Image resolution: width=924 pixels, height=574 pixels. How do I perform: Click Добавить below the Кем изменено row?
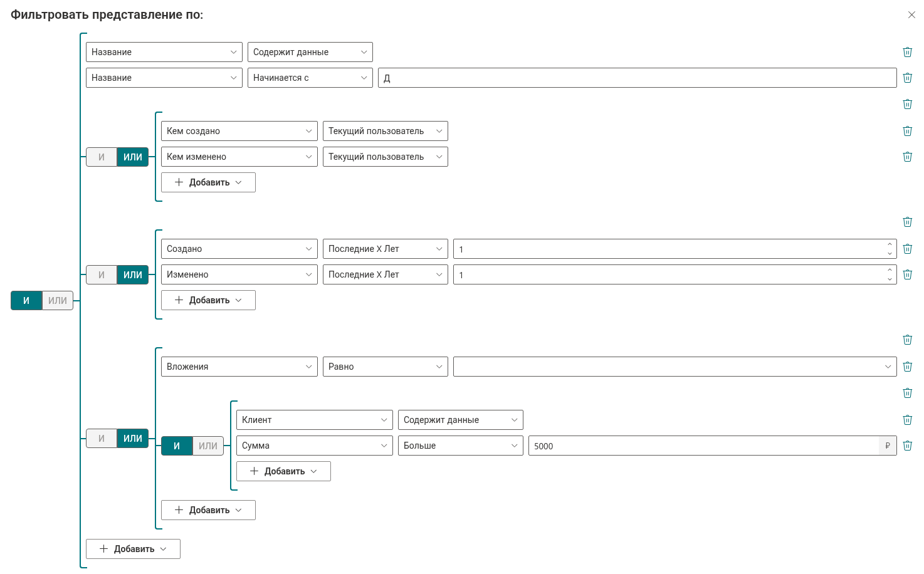(x=208, y=182)
